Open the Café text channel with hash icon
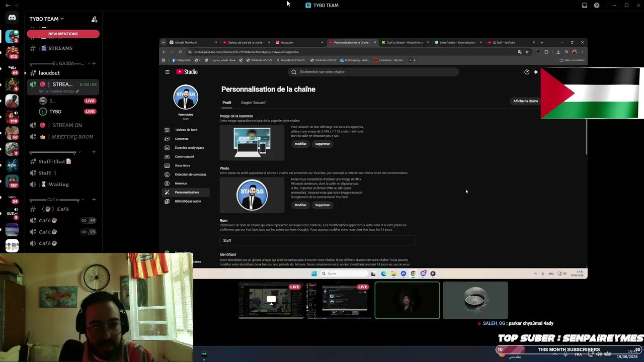 coord(63,209)
